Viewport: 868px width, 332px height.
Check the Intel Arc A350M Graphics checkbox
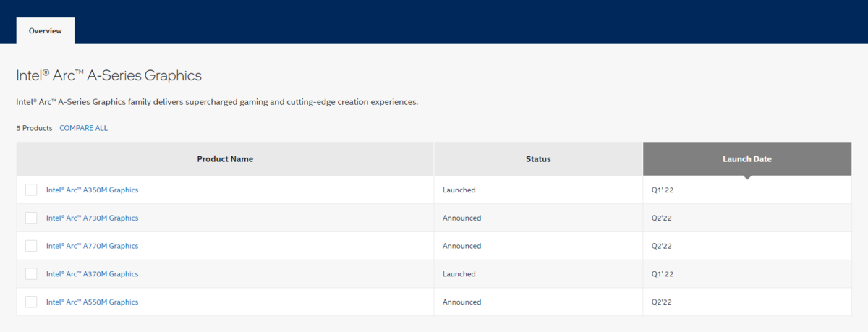[x=31, y=190]
